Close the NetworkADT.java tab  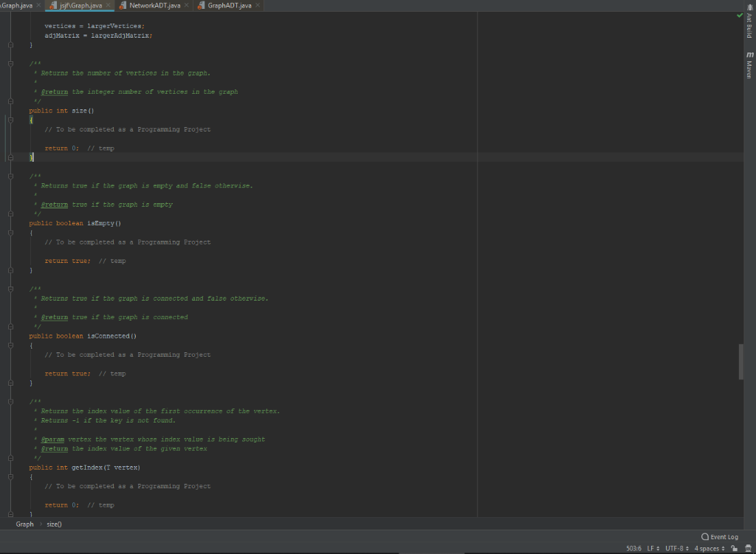click(x=187, y=5)
